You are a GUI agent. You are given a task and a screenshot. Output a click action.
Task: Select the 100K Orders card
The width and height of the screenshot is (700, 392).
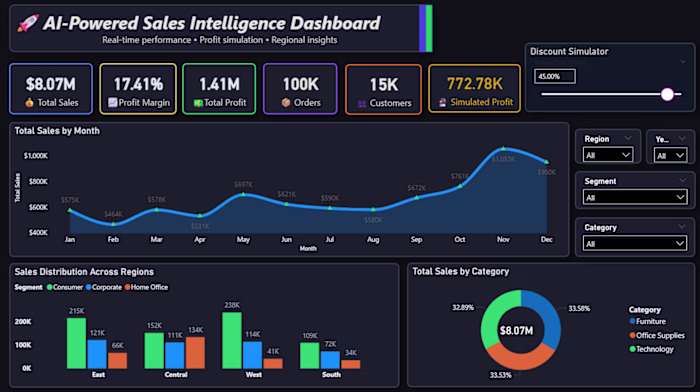tap(300, 89)
